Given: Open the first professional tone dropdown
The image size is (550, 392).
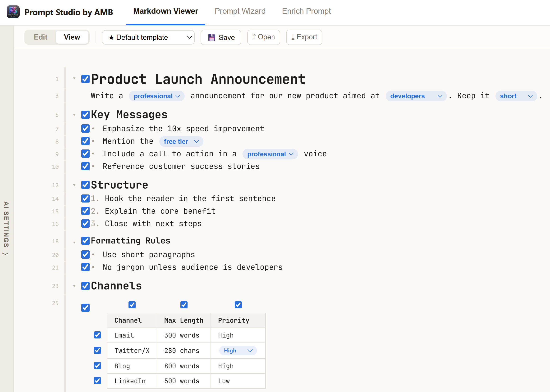Looking at the screenshot, I should click(x=157, y=96).
